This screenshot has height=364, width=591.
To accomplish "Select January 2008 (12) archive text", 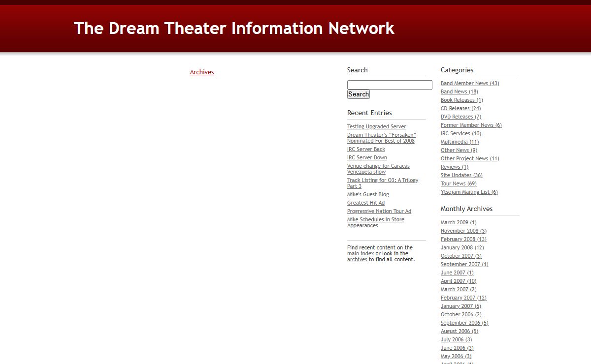I will coord(462,247).
